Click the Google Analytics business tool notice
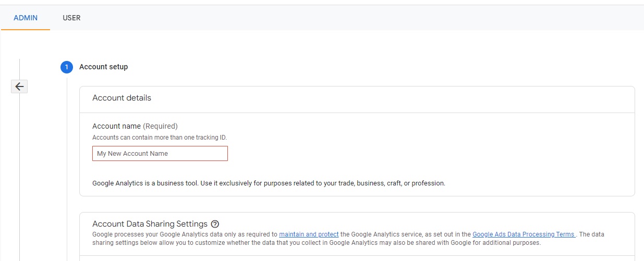This screenshot has width=644, height=261. pyautogui.click(x=269, y=183)
